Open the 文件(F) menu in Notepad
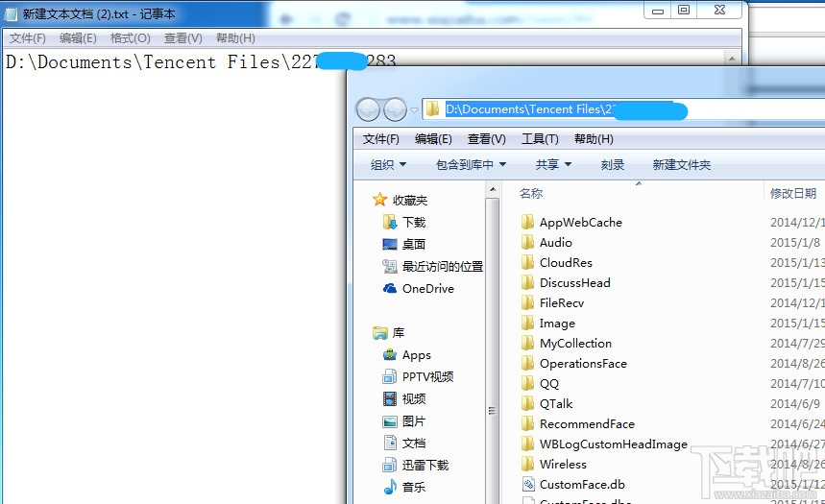The width and height of the screenshot is (825, 504). point(27,38)
